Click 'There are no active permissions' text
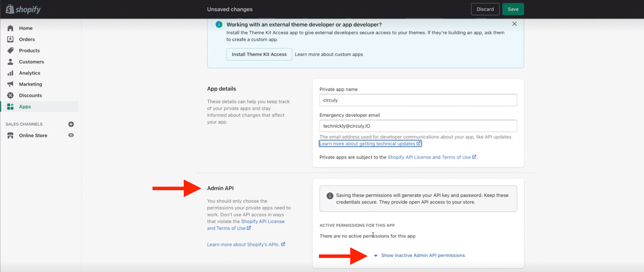This screenshot has width=644, height=272. point(367,236)
